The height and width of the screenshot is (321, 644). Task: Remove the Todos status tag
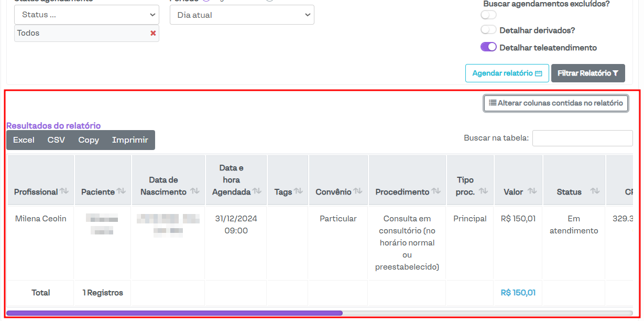pos(153,33)
